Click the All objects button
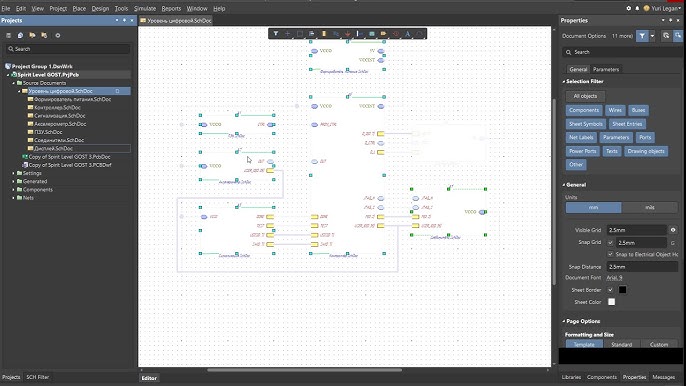Image resolution: width=686 pixels, height=386 pixels. 585,96
